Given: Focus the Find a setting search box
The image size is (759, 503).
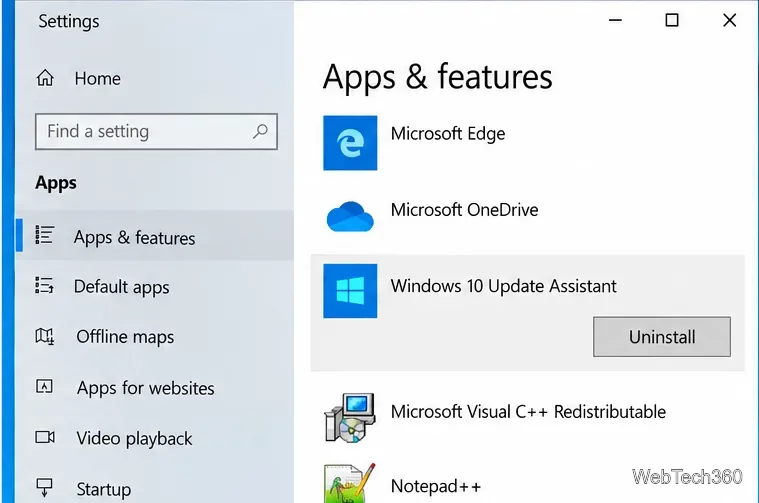Looking at the screenshot, I should [x=156, y=132].
